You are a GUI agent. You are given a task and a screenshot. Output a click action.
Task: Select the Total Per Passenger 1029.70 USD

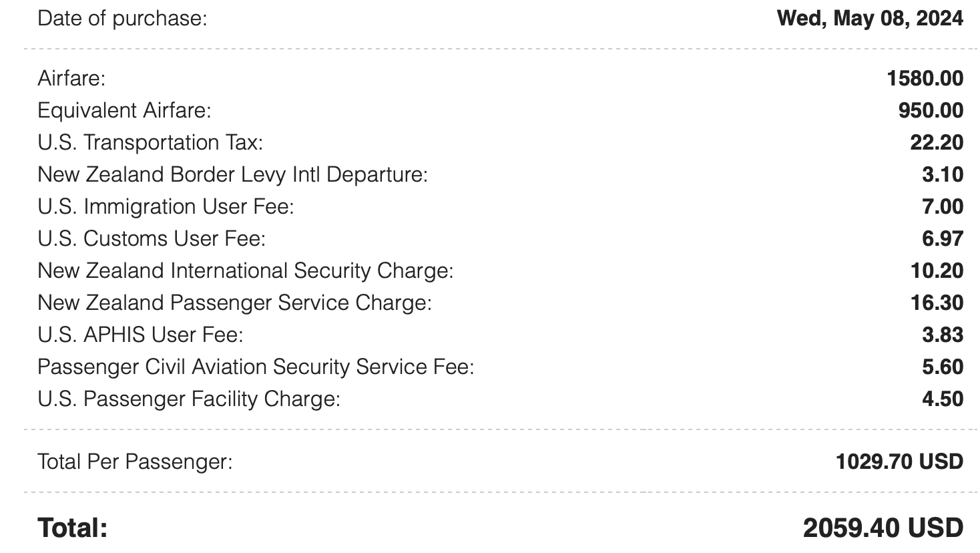coord(899,462)
